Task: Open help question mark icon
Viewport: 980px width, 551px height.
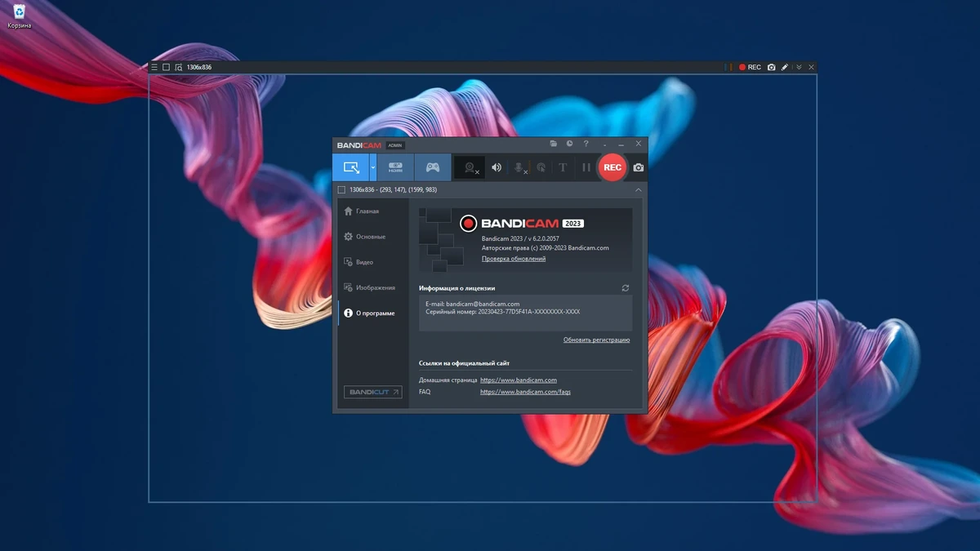Action: click(x=586, y=144)
